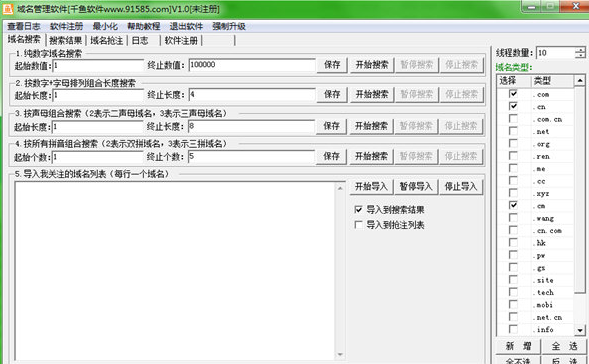Start the number+letter combination search
The width and height of the screenshot is (589, 364).
click(x=372, y=94)
